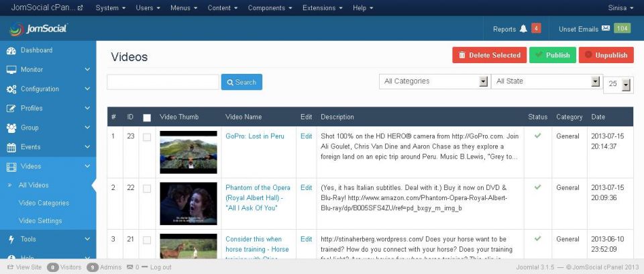The height and width of the screenshot is (274, 644).
Task: Select All Videos in sidebar
Action: [x=34, y=185]
